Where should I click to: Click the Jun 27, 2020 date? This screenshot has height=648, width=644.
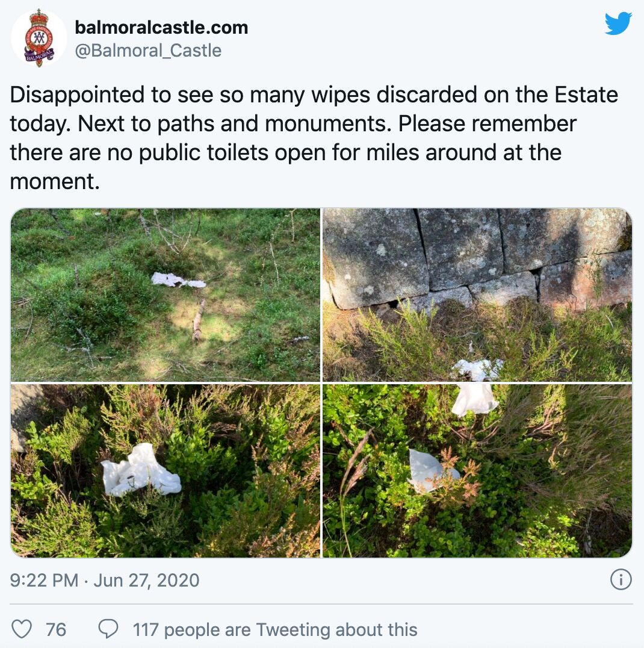click(146, 580)
